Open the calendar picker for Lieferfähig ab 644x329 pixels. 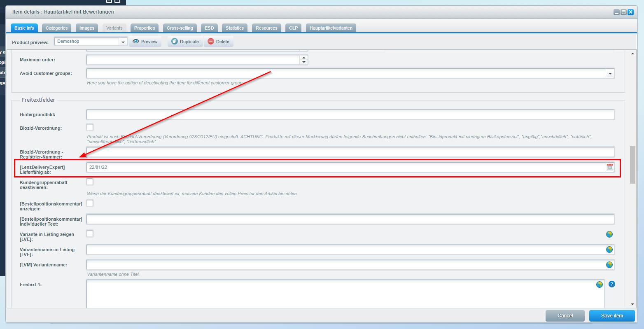tap(610, 167)
